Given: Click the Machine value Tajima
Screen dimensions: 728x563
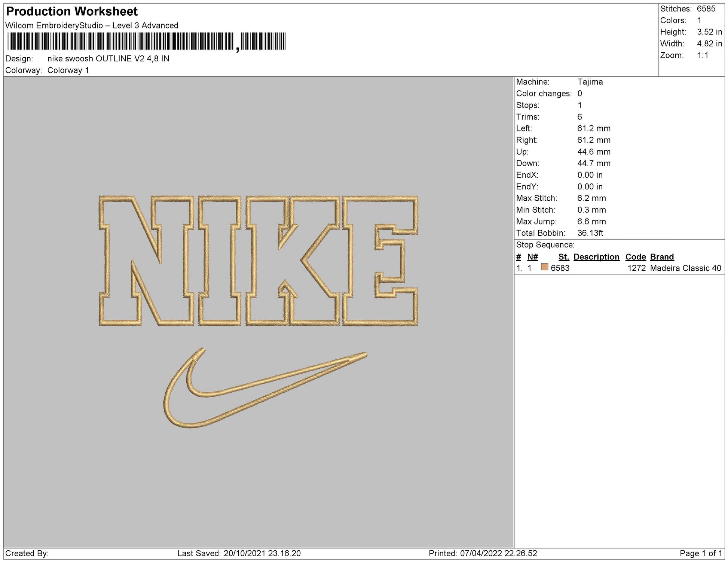Looking at the screenshot, I should [x=590, y=82].
